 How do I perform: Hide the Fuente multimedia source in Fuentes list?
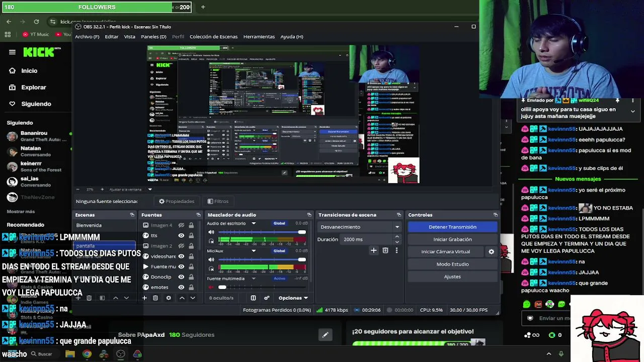coord(181,266)
